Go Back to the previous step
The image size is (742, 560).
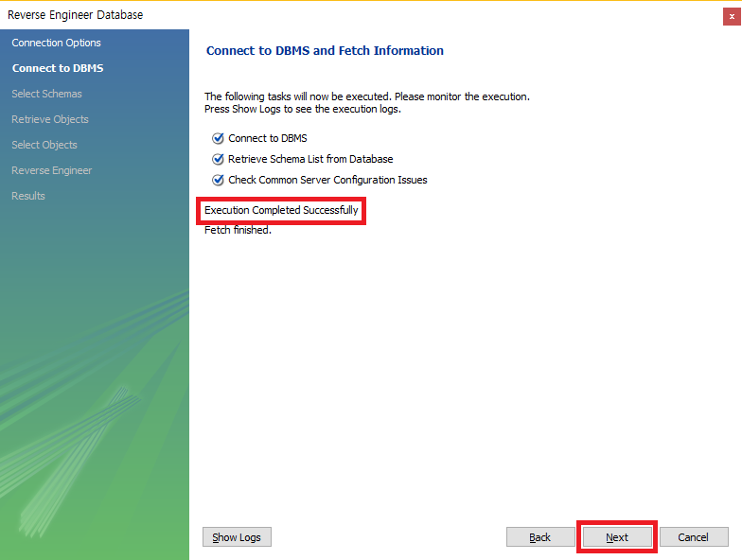tap(539, 537)
